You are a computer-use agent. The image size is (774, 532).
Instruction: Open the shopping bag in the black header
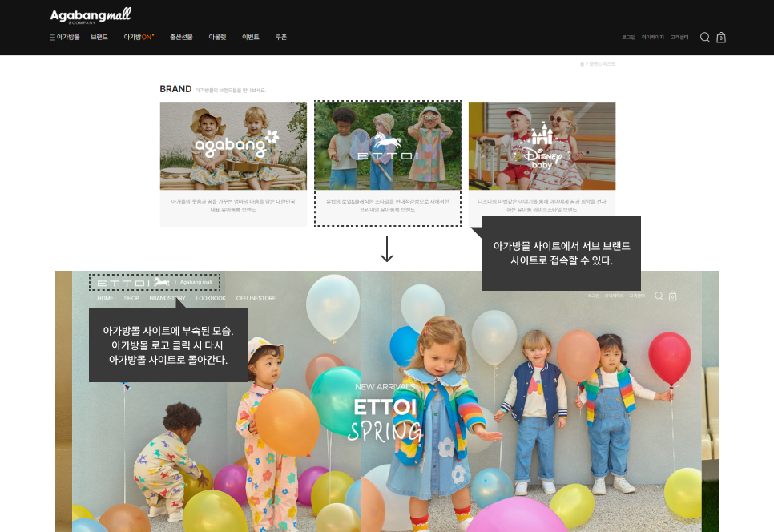721,38
